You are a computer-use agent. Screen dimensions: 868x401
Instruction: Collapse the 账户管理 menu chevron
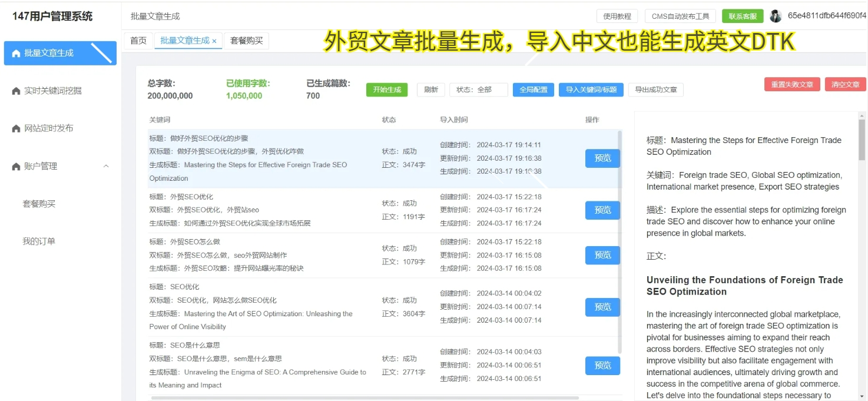105,166
